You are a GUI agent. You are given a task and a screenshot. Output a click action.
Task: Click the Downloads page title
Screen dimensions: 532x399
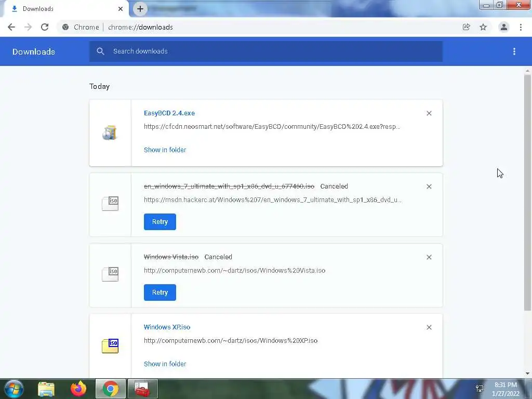click(34, 51)
